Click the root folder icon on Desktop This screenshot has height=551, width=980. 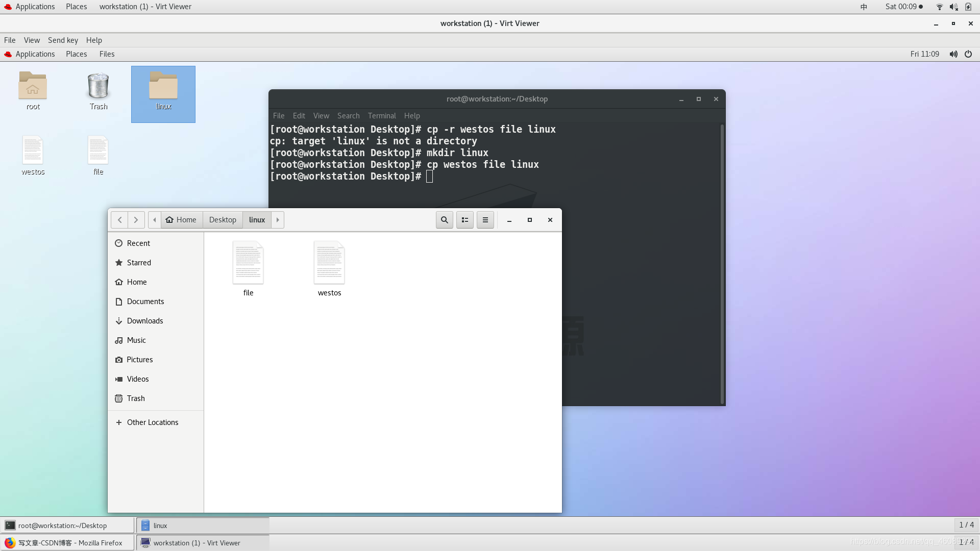33,86
